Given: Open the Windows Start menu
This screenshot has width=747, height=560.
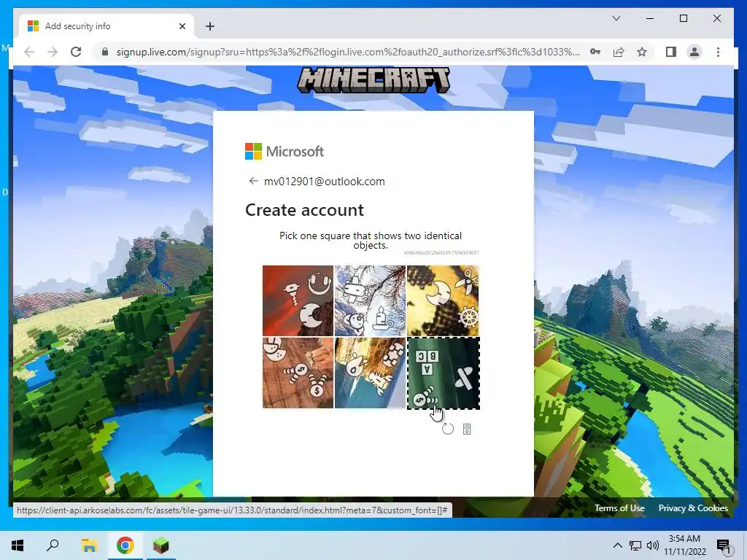Looking at the screenshot, I should [18, 545].
